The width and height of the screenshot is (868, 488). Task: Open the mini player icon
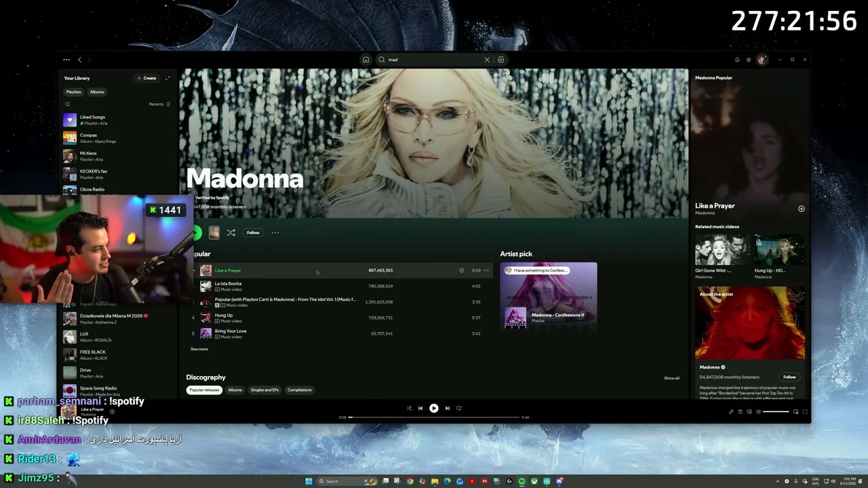coord(796,412)
